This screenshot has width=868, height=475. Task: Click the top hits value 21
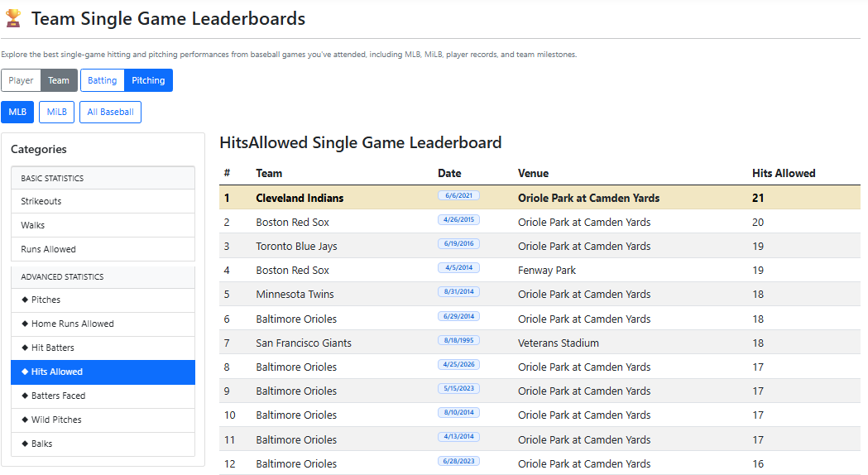[758, 199]
